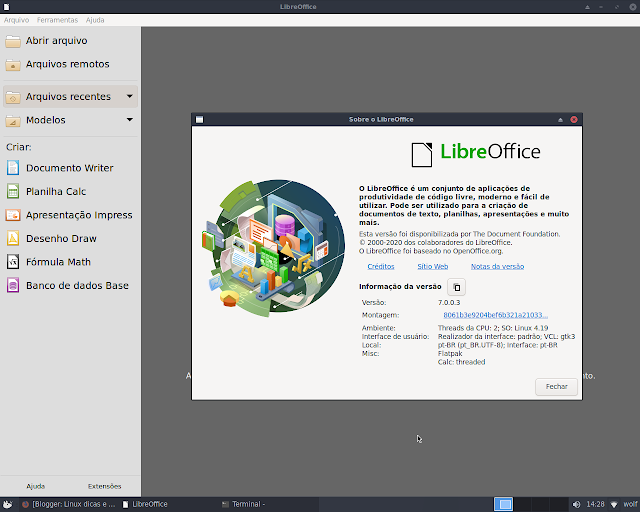The width and height of the screenshot is (640, 512).
Task: Click Ajuda button at sidebar bottom
Action: pos(36,486)
